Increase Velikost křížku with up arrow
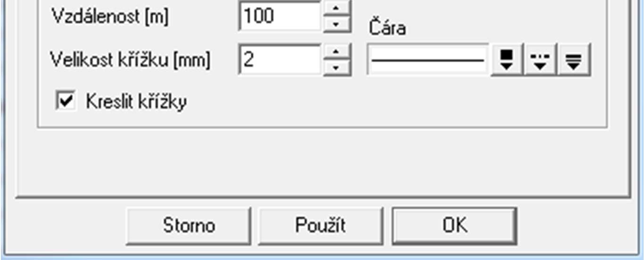 click(337, 52)
